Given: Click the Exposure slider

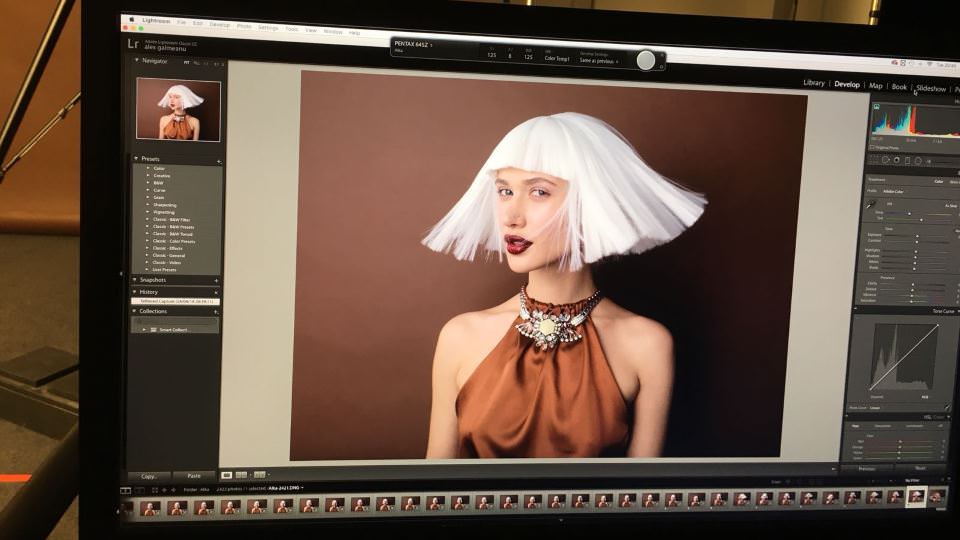Looking at the screenshot, I should pyautogui.click(x=919, y=234).
